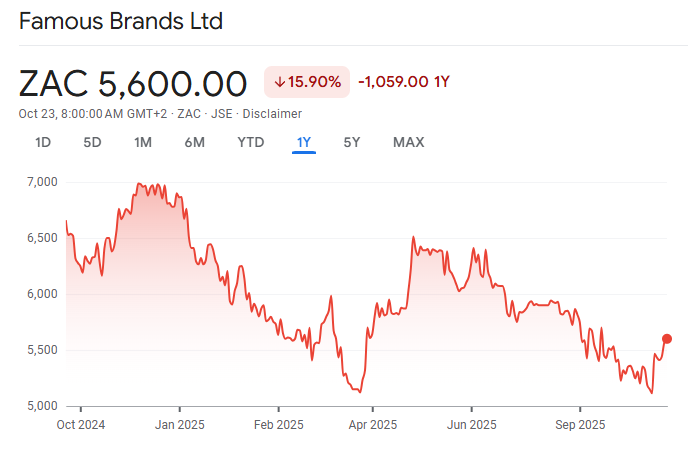688x450 pixels.
Task: Click the 7,000 y-axis label
Action: [42, 182]
